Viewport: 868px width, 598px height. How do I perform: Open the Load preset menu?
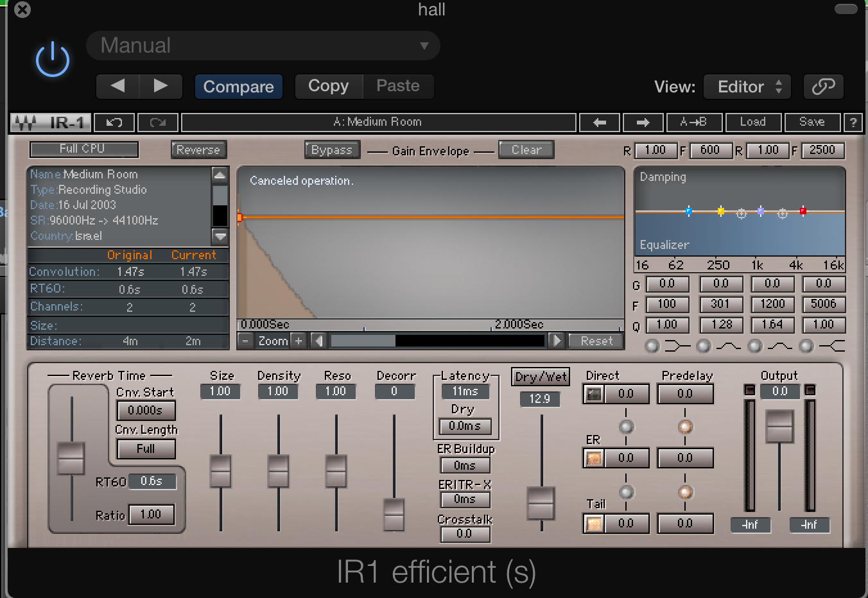[x=752, y=122]
